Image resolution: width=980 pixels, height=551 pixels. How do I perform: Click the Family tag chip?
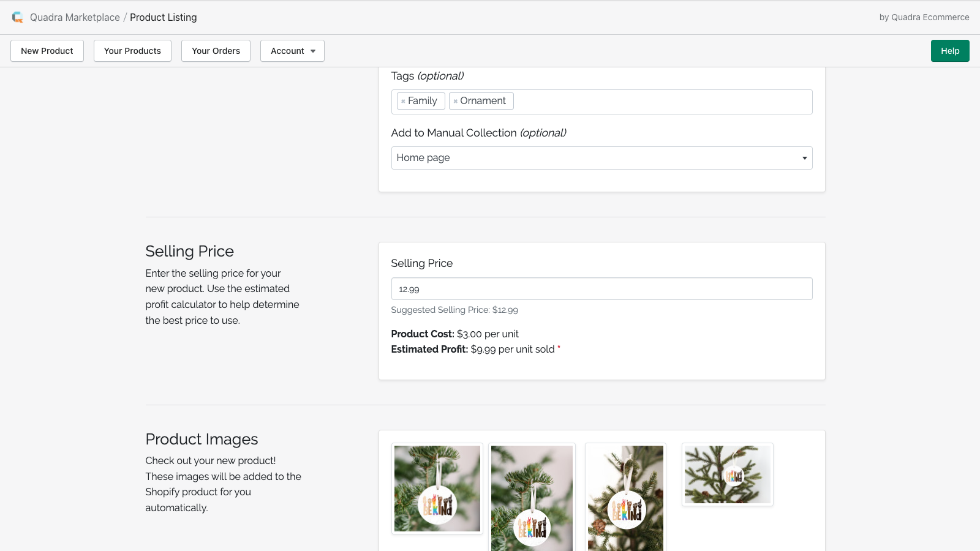click(x=421, y=101)
